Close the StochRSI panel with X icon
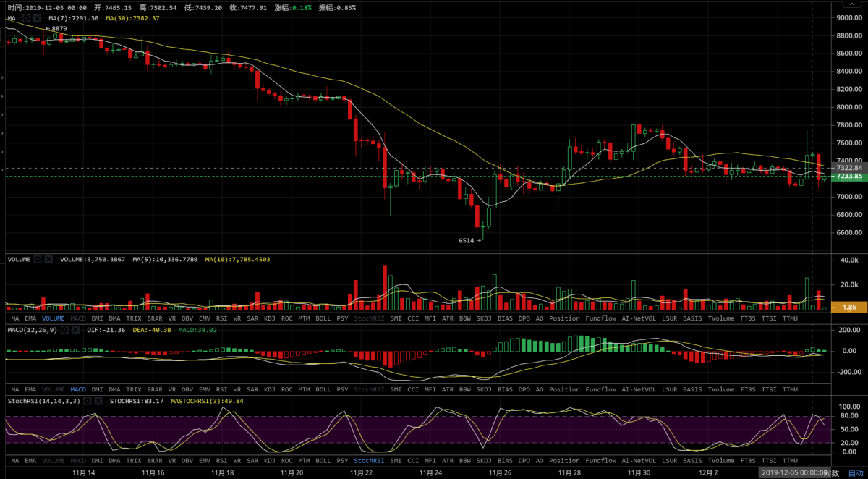The image size is (868, 479). tap(100, 400)
